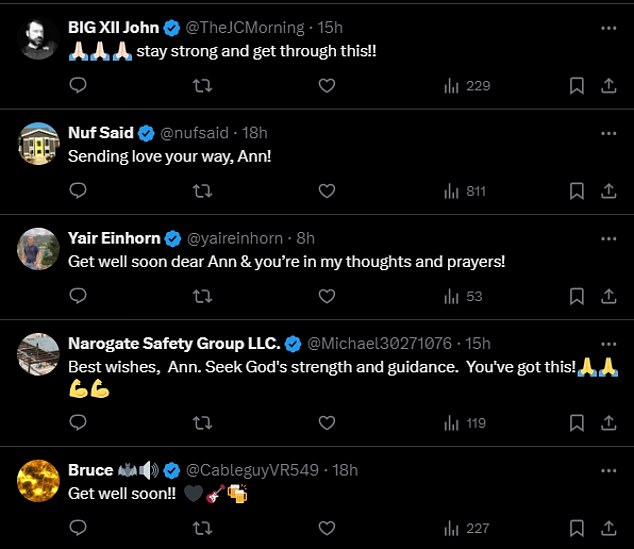Share Yair Einhorn's tweet

click(x=608, y=296)
